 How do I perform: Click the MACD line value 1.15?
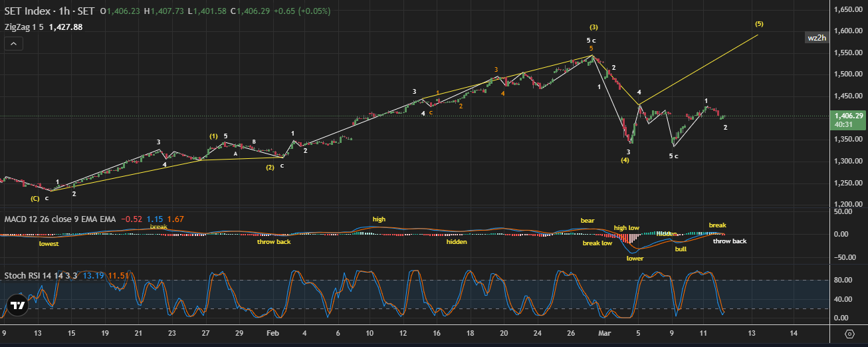click(x=155, y=219)
